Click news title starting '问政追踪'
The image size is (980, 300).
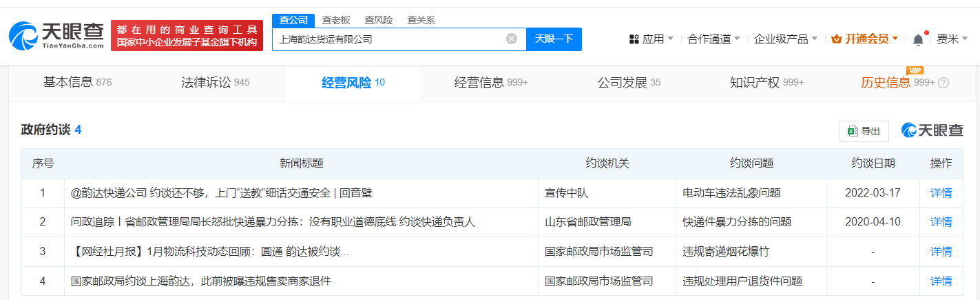pyautogui.click(x=273, y=222)
